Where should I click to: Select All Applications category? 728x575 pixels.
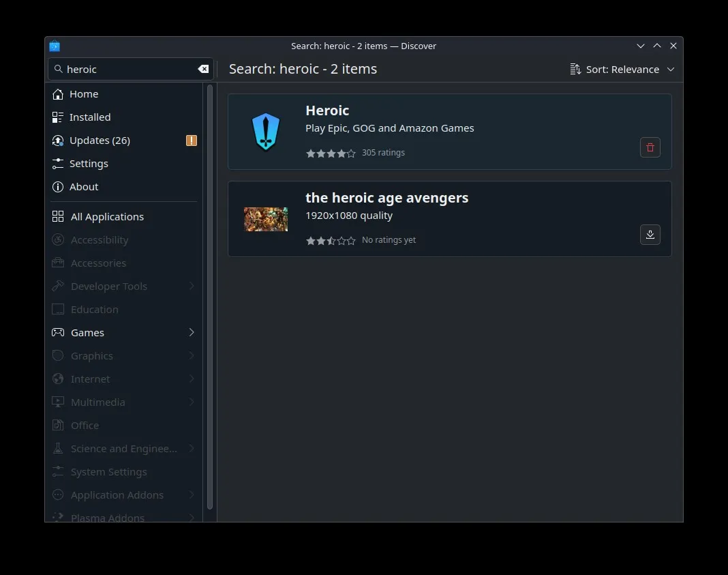[x=125, y=216]
